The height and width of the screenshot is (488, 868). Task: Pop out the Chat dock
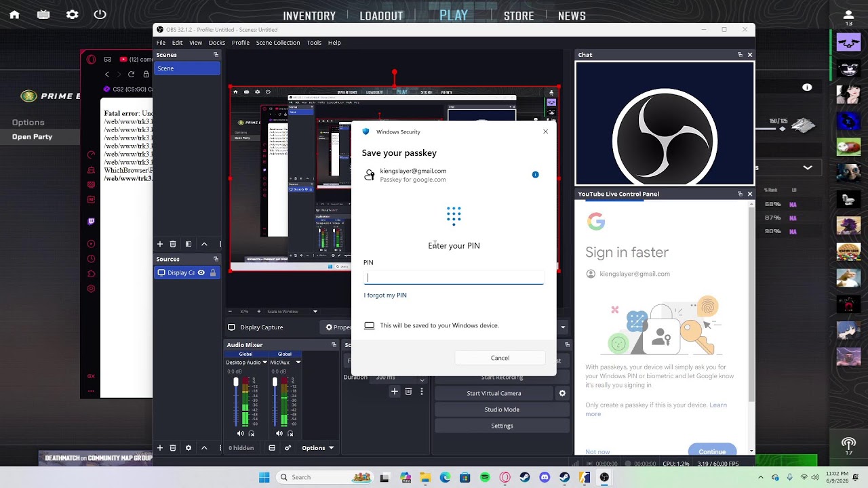(740, 55)
